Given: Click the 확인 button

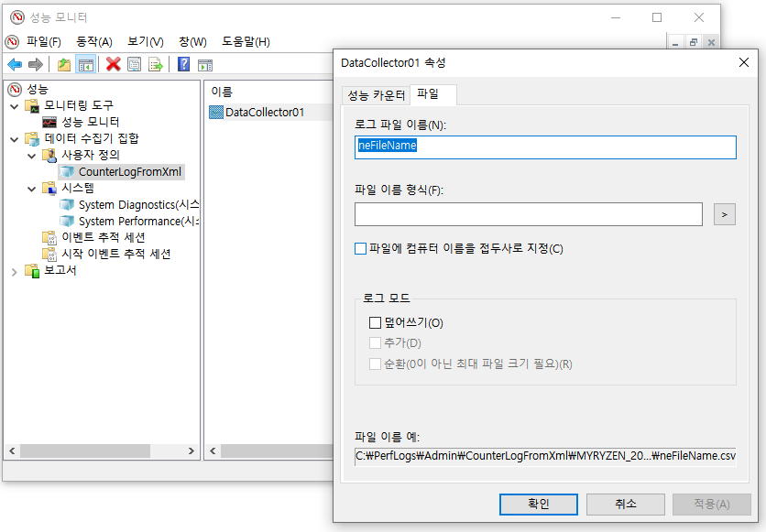Looking at the screenshot, I should [x=539, y=505].
